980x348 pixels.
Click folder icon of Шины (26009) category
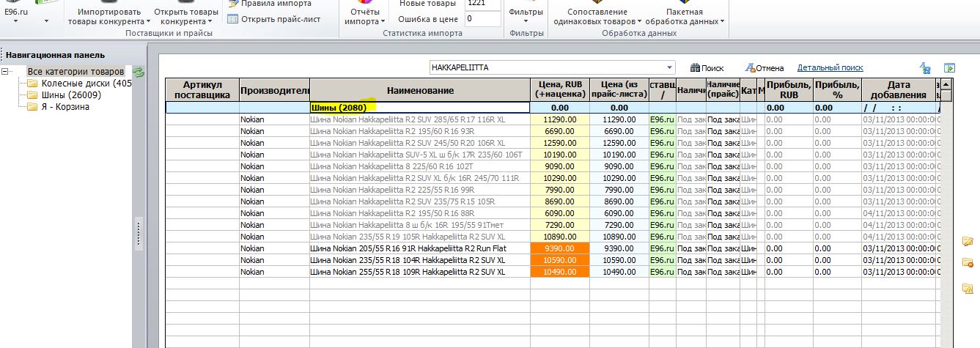pos(32,95)
